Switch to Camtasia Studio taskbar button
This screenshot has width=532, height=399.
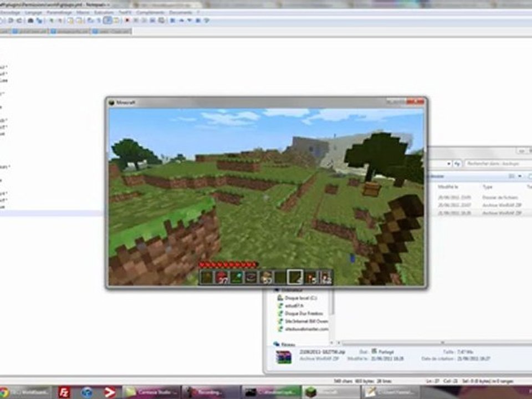[151, 392]
